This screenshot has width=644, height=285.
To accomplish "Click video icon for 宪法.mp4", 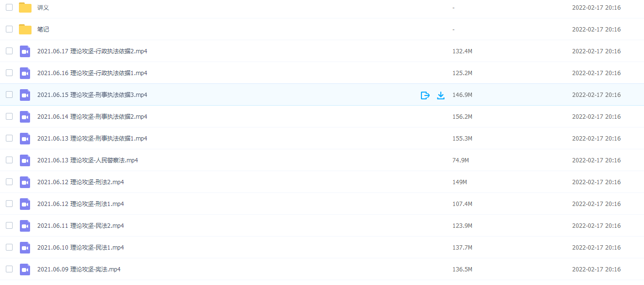I will tap(25, 269).
